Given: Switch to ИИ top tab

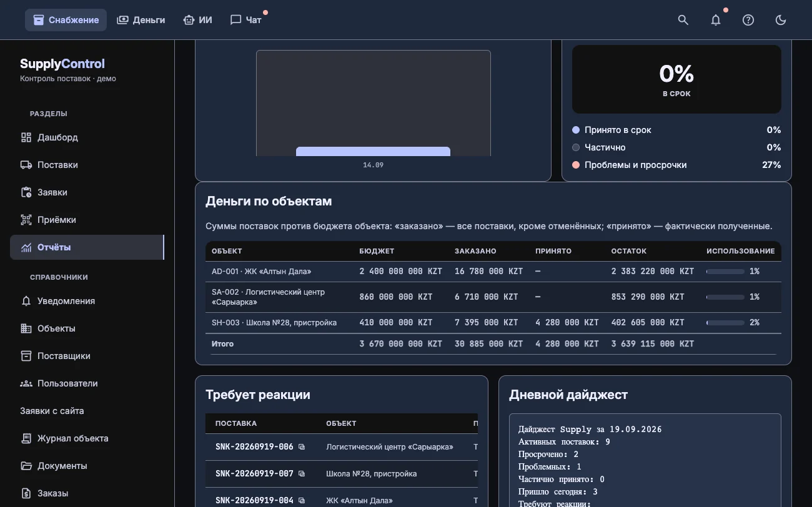Looking at the screenshot, I should click(x=197, y=20).
